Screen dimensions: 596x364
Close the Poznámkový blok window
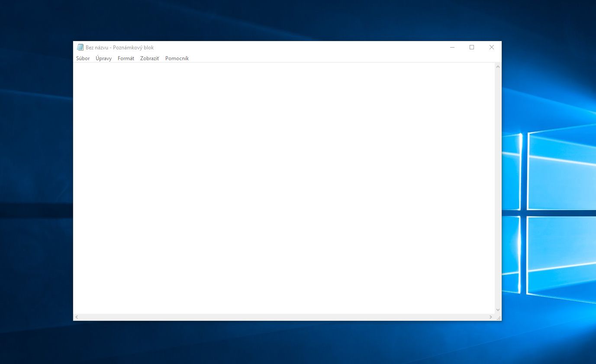492,48
